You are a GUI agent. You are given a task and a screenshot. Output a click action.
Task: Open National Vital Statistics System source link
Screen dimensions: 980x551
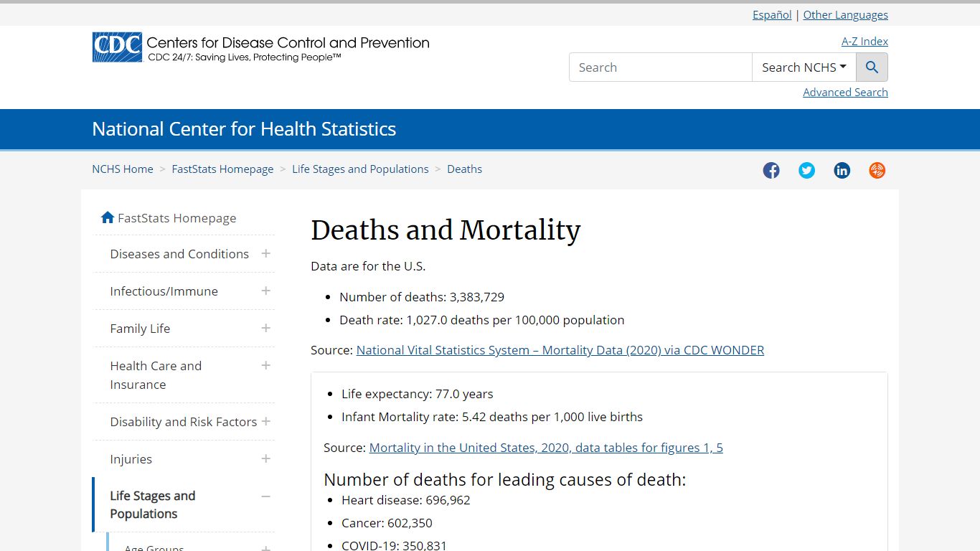[x=560, y=350]
